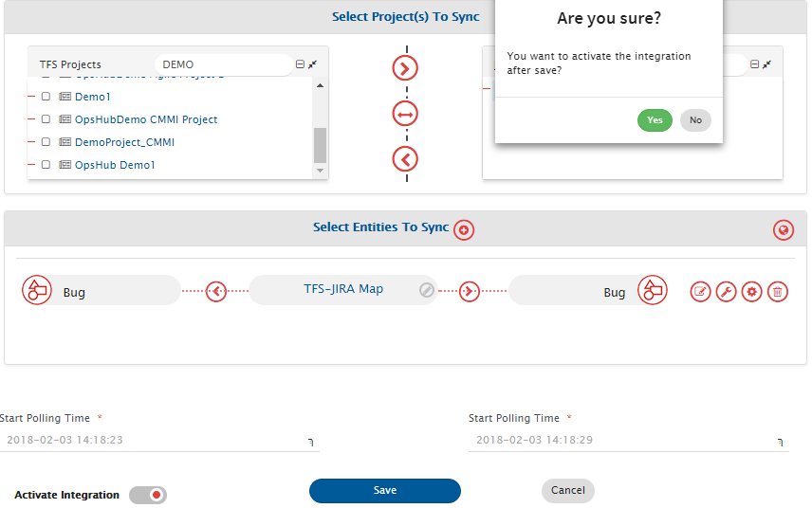Select the OpsHub Demo1 project name

(x=115, y=165)
